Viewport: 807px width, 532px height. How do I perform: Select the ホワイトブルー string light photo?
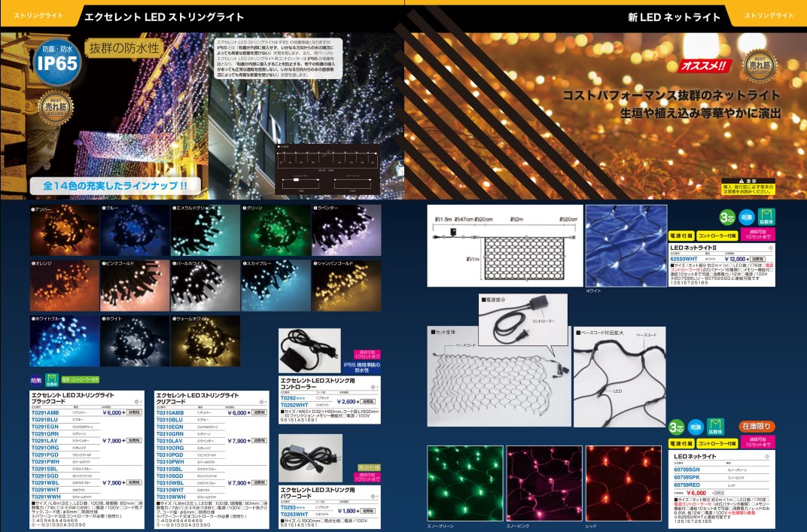[x=64, y=341]
